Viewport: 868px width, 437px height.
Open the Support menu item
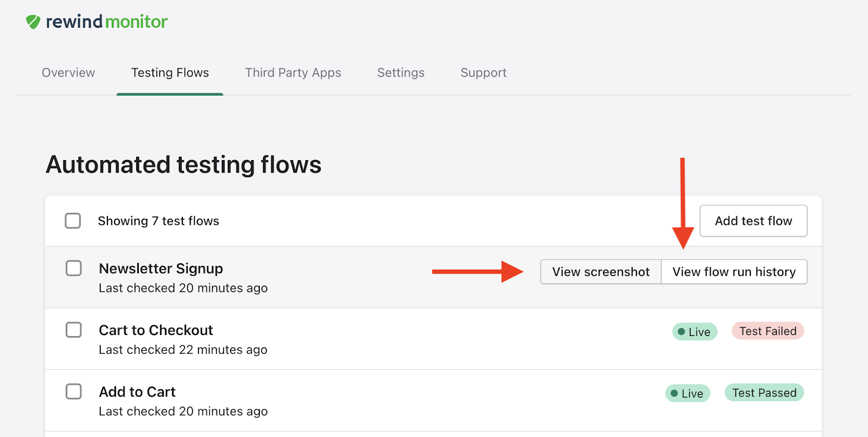[483, 72]
